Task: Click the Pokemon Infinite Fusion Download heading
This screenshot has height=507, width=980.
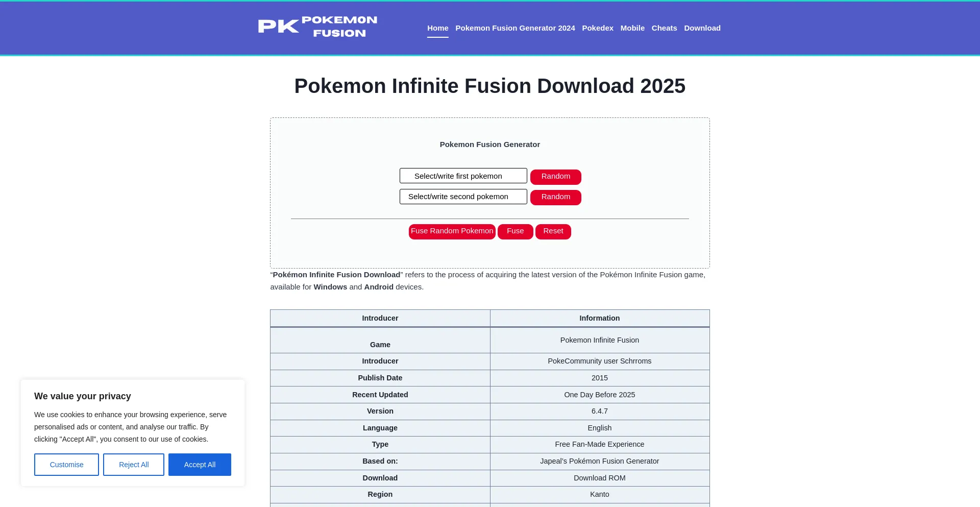Action: [x=489, y=86]
